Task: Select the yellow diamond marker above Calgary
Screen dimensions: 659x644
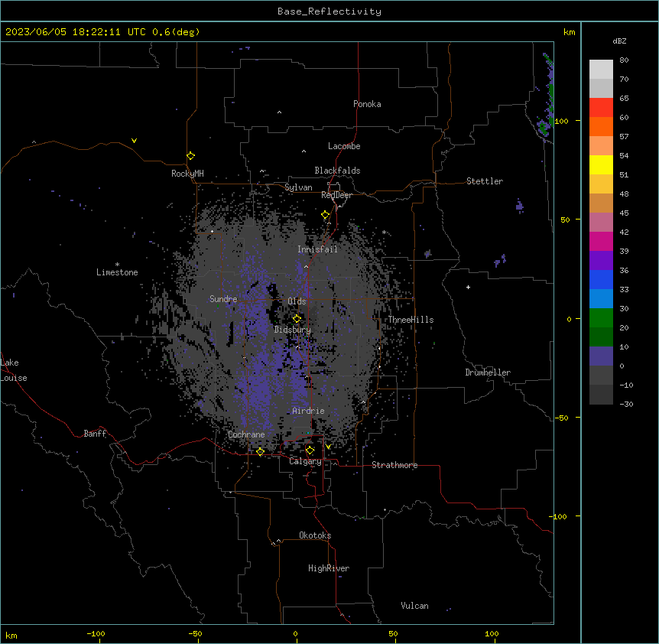Action: click(310, 450)
